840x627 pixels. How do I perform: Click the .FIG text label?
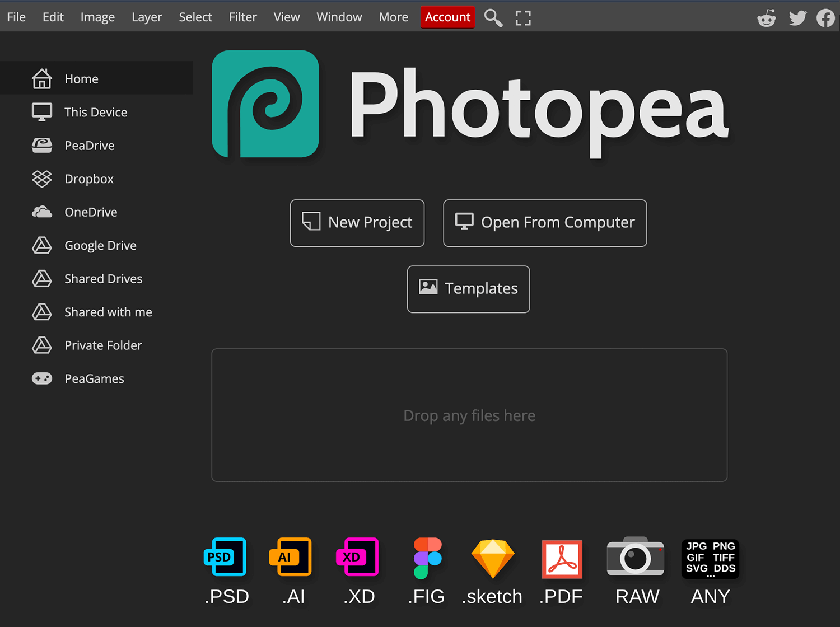click(426, 596)
